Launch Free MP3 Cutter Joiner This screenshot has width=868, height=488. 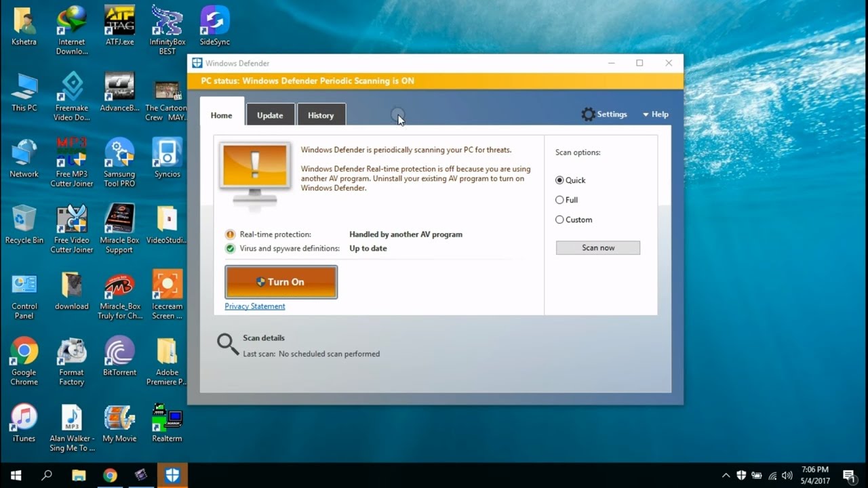pos(72,163)
